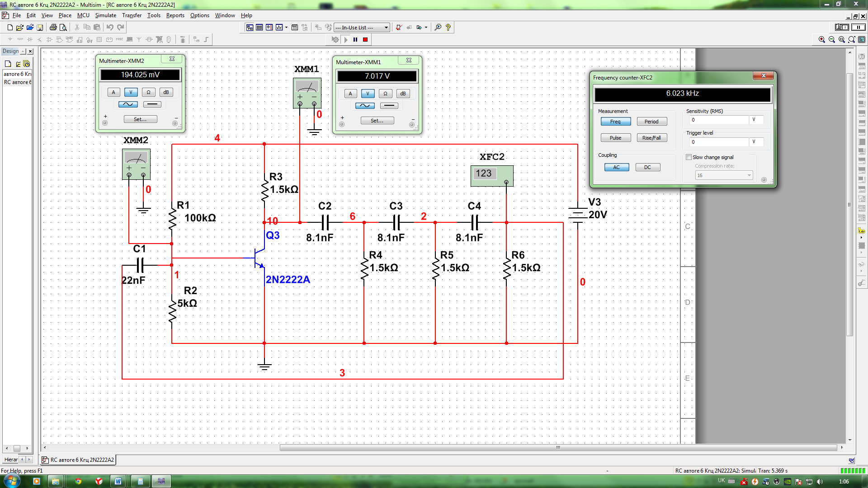
Task: Select Period measurement button
Action: pyautogui.click(x=651, y=122)
